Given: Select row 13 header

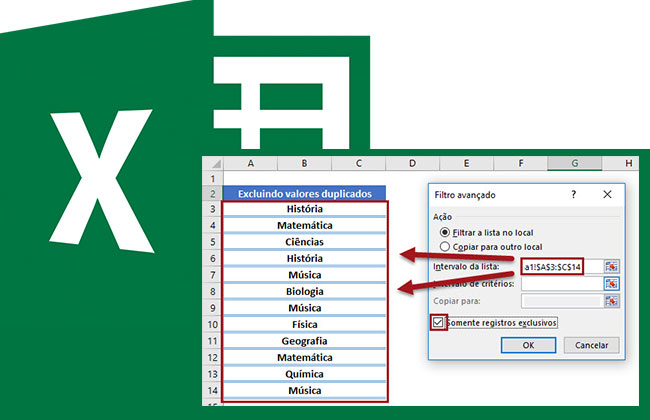Looking at the screenshot, I should tap(213, 374).
